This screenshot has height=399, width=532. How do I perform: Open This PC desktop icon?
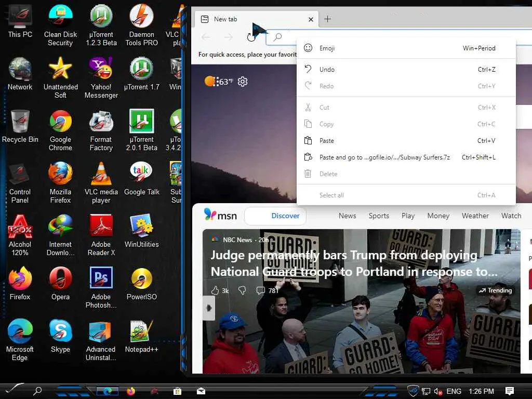(20, 21)
